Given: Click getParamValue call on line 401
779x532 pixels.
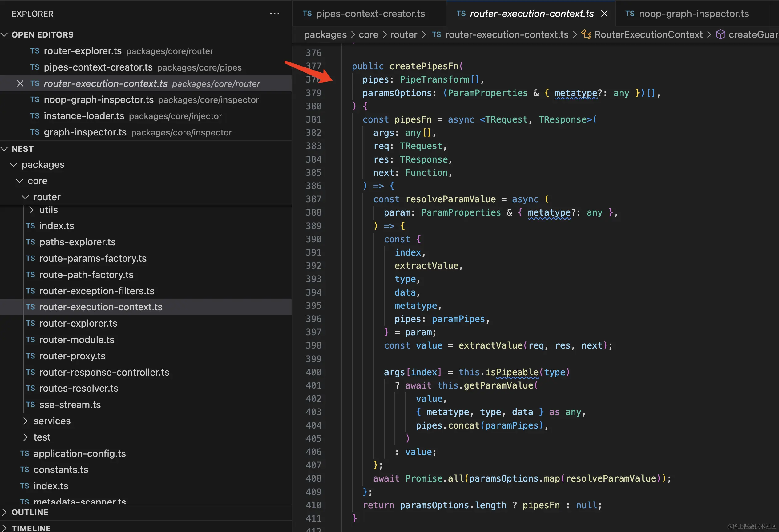Looking at the screenshot, I should 498,385.
